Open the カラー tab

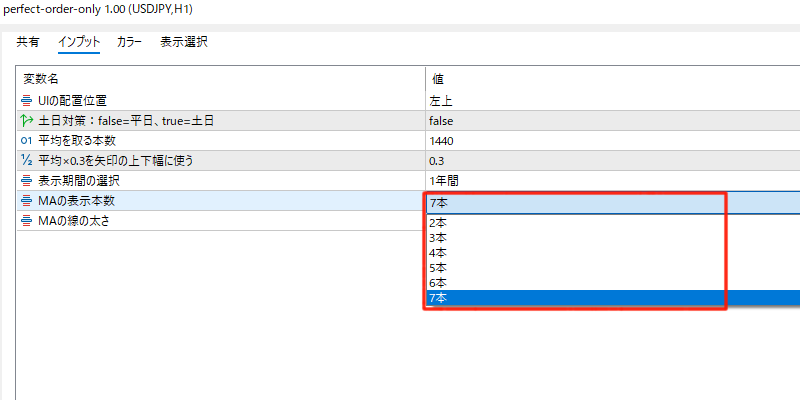click(129, 43)
